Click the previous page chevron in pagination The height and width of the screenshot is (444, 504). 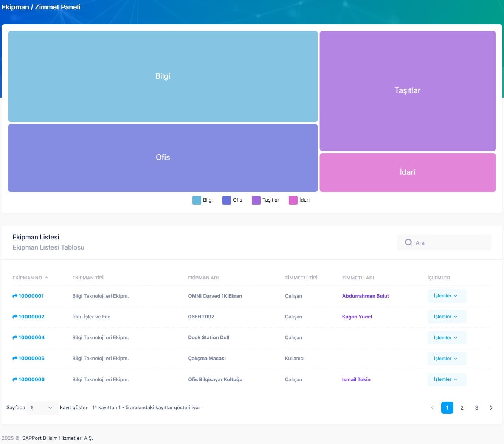pyautogui.click(x=432, y=408)
